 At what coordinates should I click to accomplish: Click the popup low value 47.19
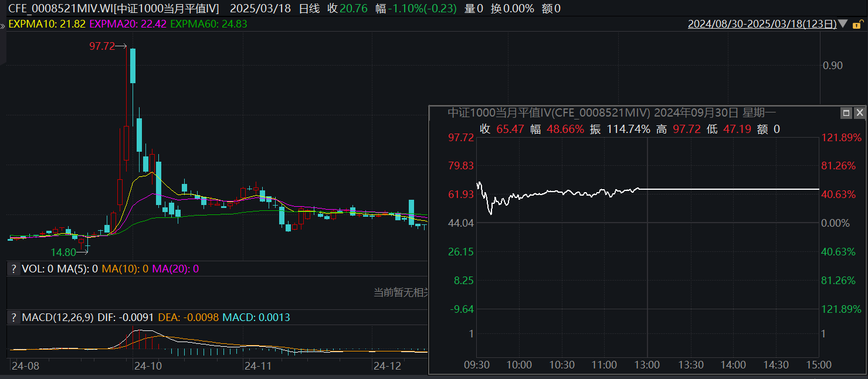point(737,129)
